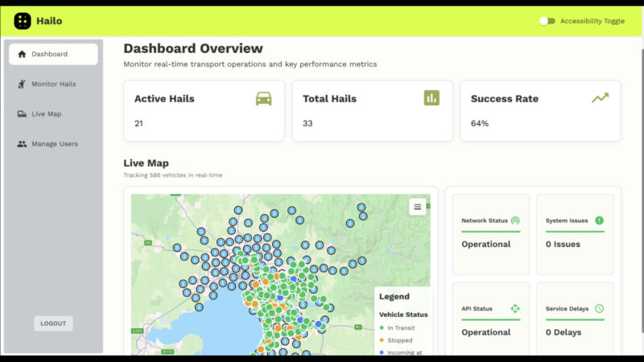Click the car icon on Active Hails

pyautogui.click(x=263, y=98)
